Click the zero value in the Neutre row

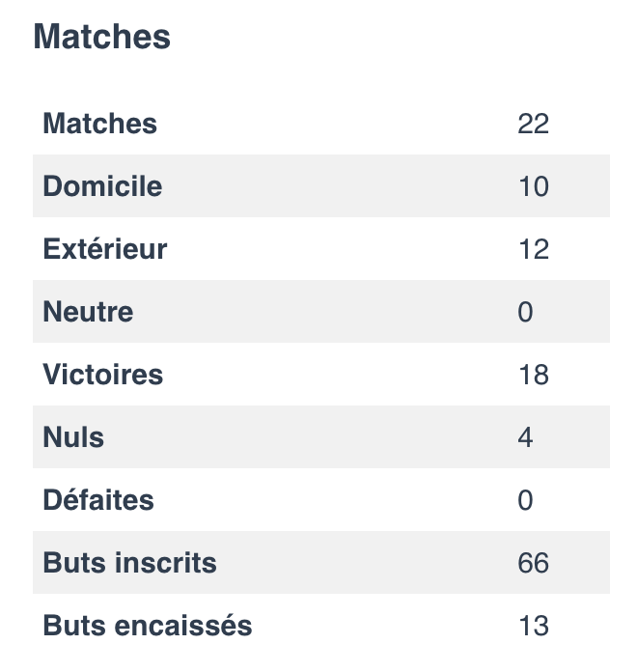pyautogui.click(x=525, y=312)
